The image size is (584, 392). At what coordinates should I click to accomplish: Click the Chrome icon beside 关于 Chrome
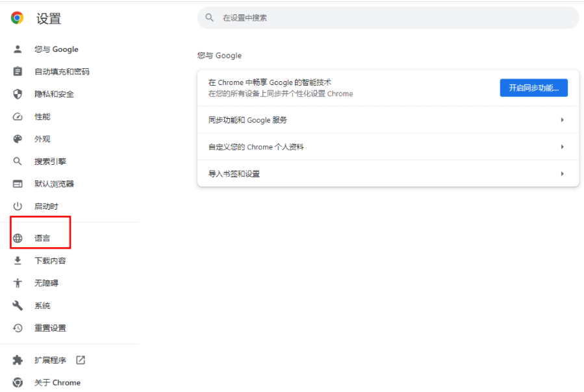[18, 382]
